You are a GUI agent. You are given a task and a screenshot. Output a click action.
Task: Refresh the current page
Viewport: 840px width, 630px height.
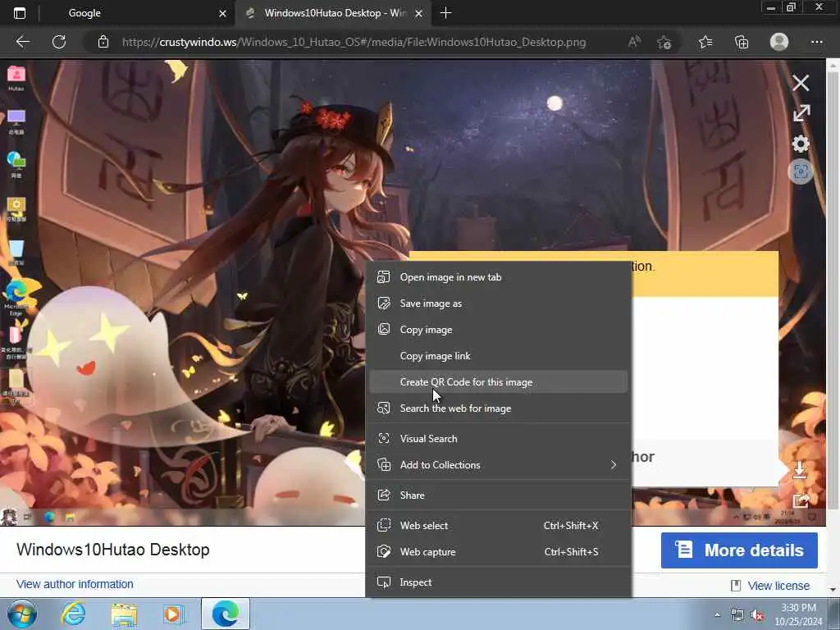point(59,42)
